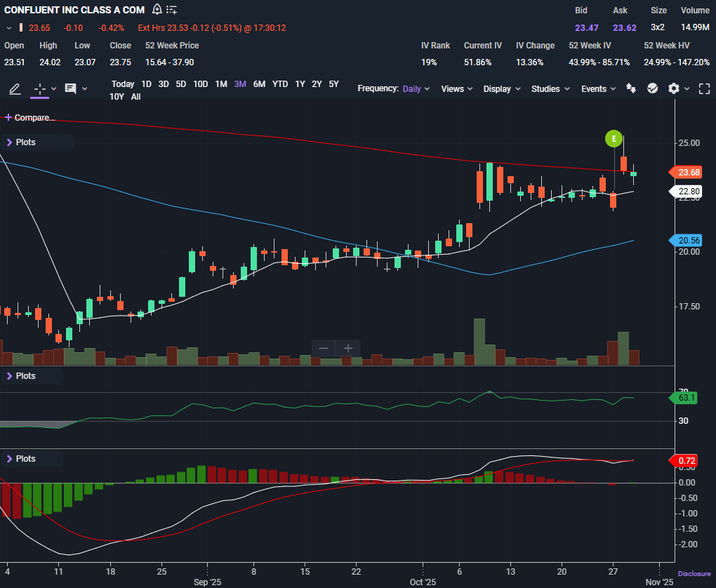Open settings gear dropdown arrow
The height and width of the screenshot is (588, 716).
(687, 88)
